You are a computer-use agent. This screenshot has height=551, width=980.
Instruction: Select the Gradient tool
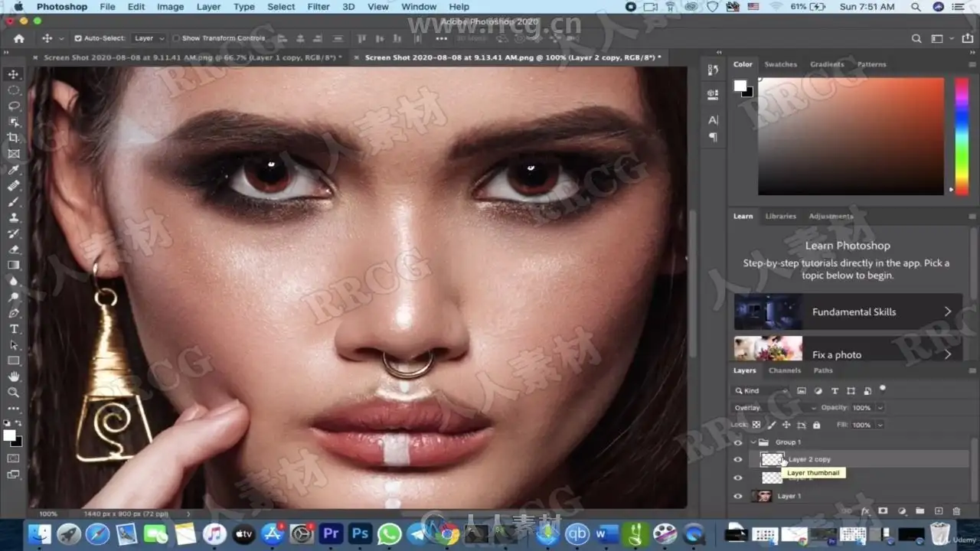13,266
